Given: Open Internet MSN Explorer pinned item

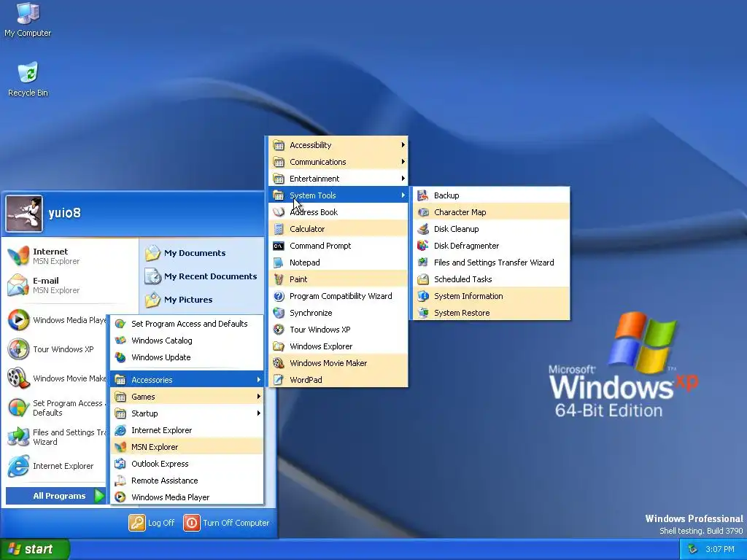Looking at the screenshot, I should click(71, 256).
